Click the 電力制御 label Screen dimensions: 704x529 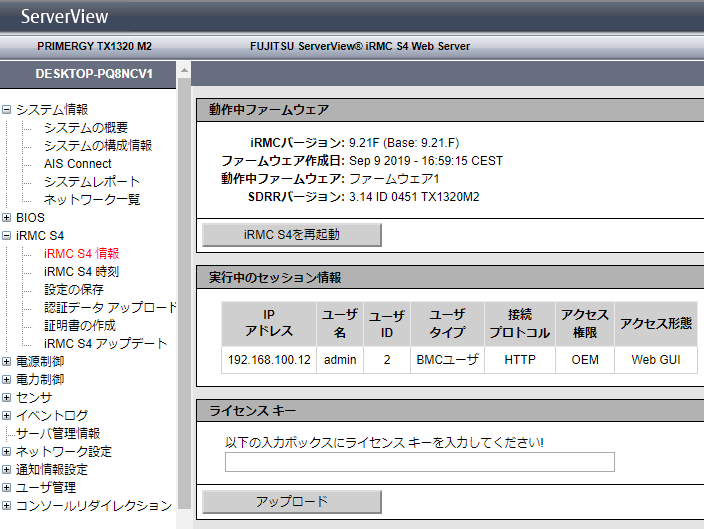(x=40, y=379)
